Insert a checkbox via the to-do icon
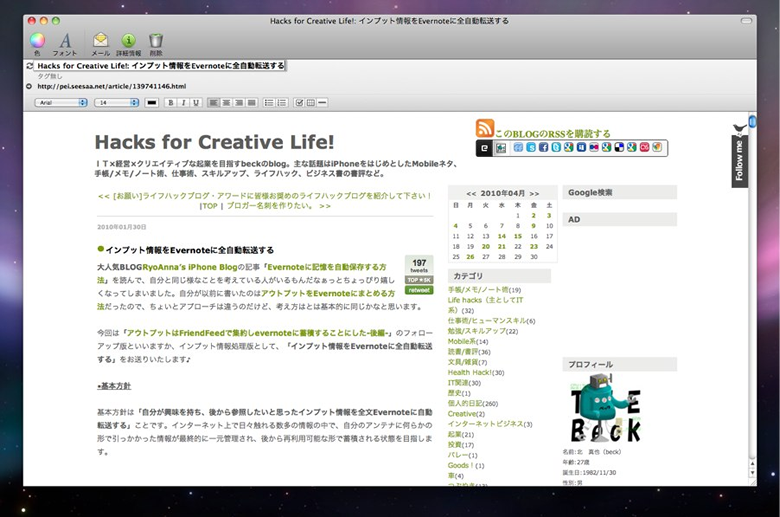 [299, 103]
